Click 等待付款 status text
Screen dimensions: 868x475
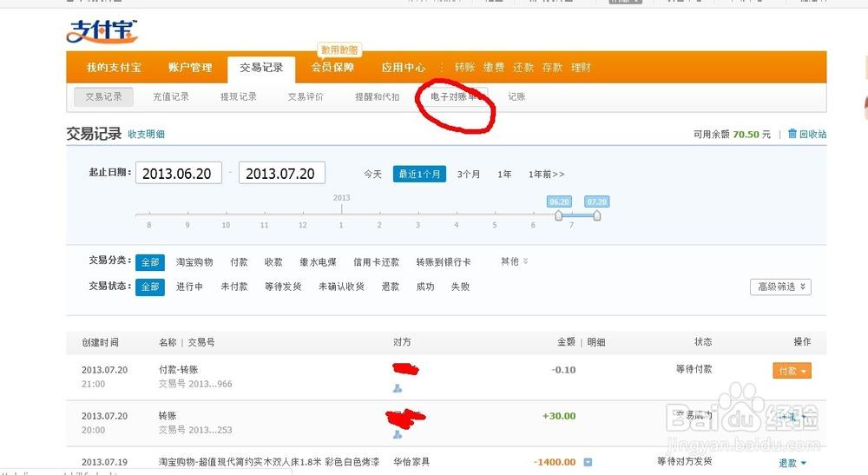tap(694, 369)
